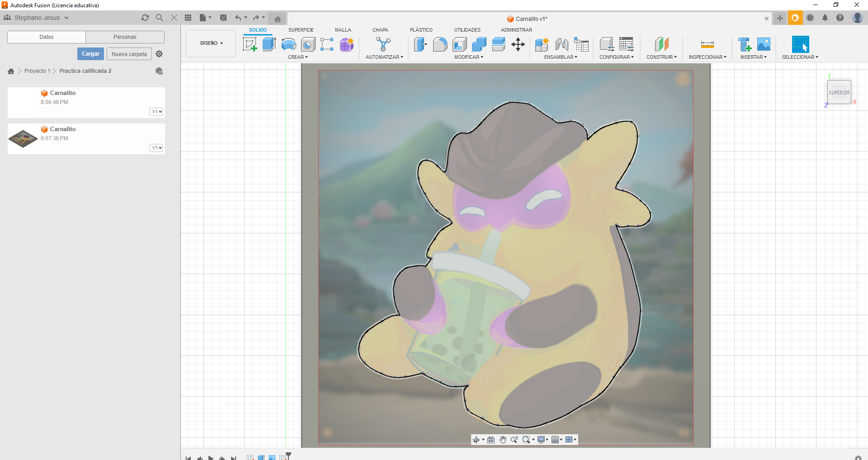Open the configuration table icon

click(626, 44)
